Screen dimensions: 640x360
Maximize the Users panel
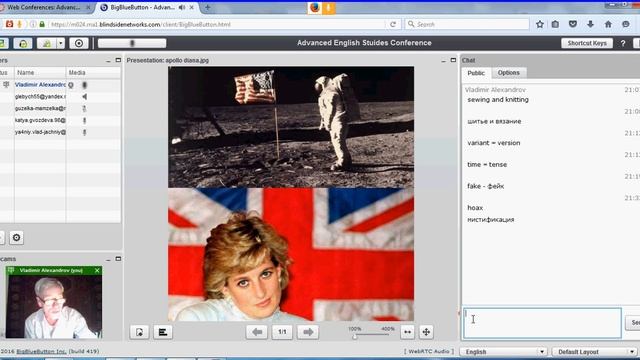tap(118, 60)
